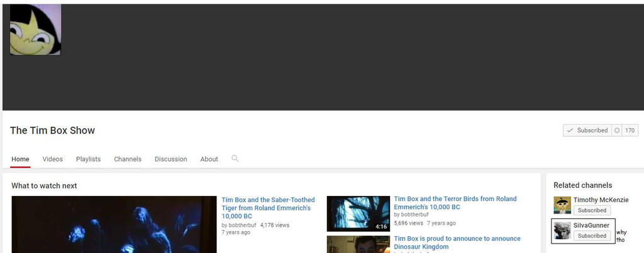View the About tab
Screen dimensions: 644x253
(x=209, y=159)
